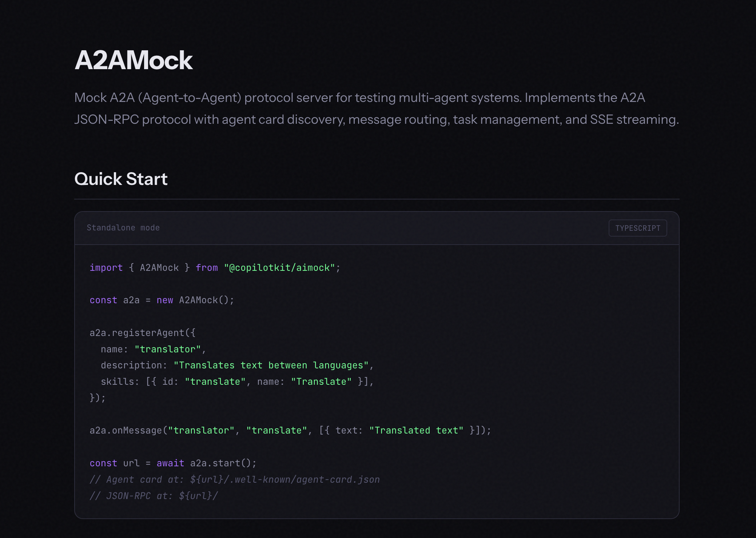756x538 pixels.
Task: Click the TYPESCRIPT language badge
Action: click(x=637, y=228)
